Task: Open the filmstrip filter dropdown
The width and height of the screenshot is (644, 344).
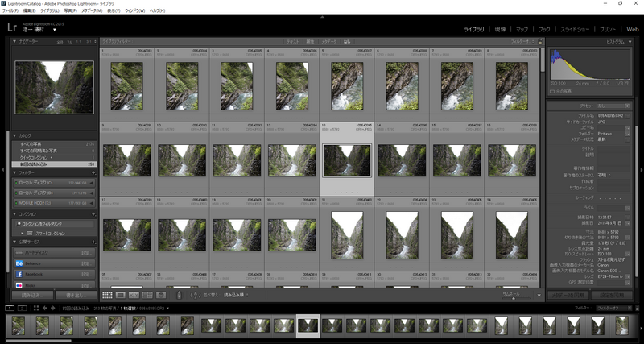Action: click(614, 308)
